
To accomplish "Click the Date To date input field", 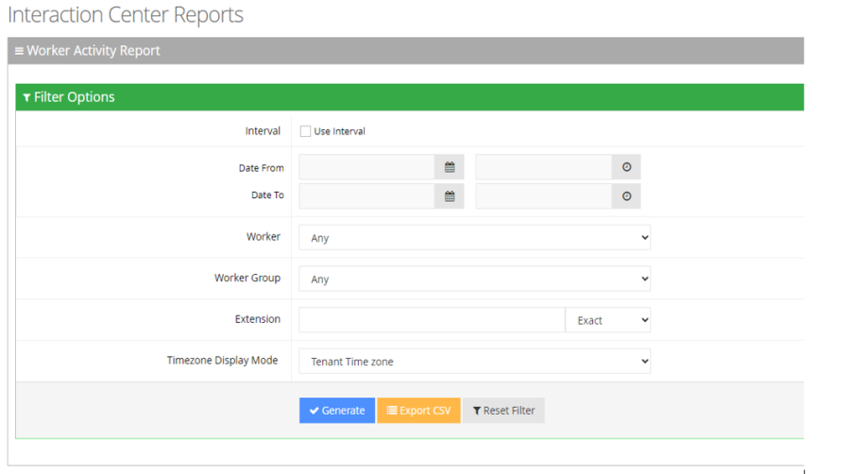I will 366,196.
